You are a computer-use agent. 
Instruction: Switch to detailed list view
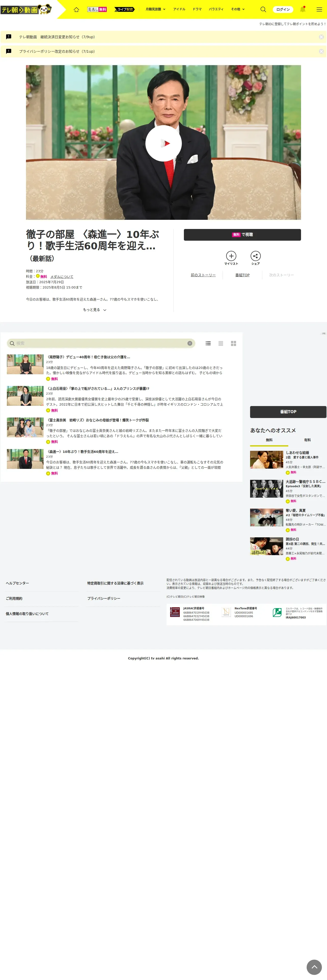(208, 343)
